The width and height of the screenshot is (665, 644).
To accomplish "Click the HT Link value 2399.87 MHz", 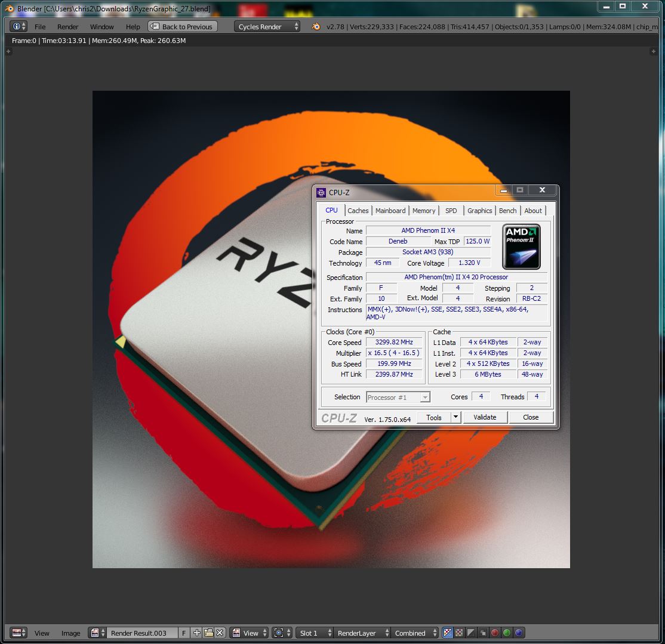I will pos(394,374).
